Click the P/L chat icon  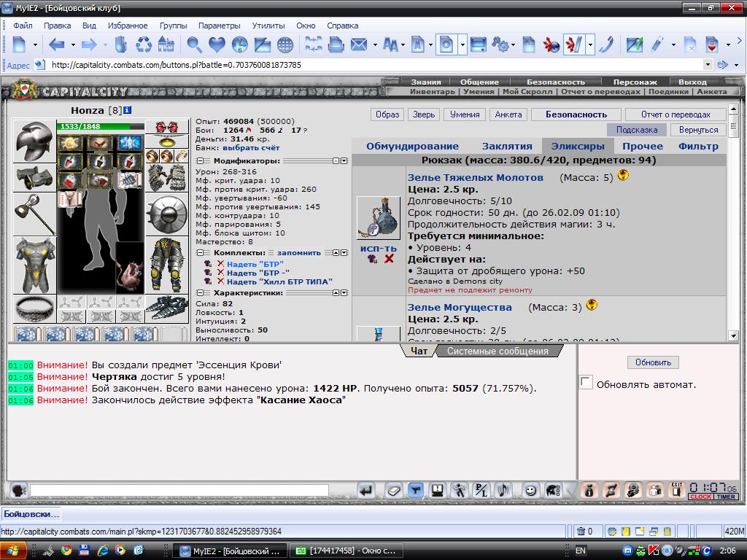point(481,491)
